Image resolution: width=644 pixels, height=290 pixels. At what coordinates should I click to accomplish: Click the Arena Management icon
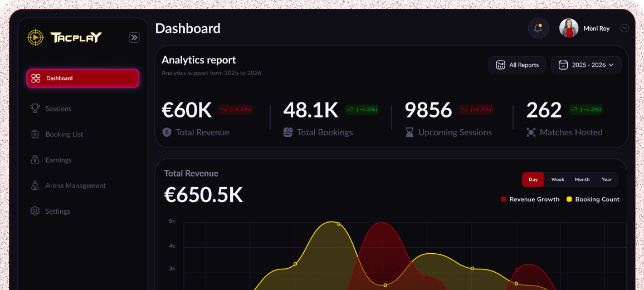[35, 185]
